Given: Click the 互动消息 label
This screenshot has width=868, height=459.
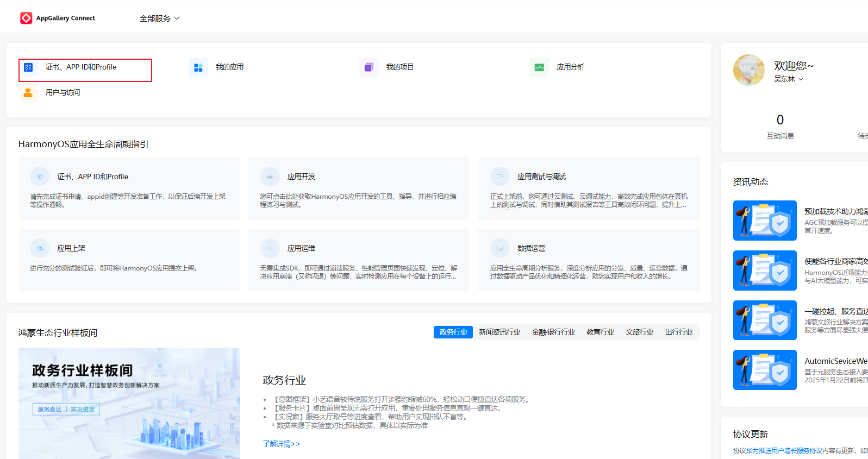Looking at the screenshot, I should point(780,136).
